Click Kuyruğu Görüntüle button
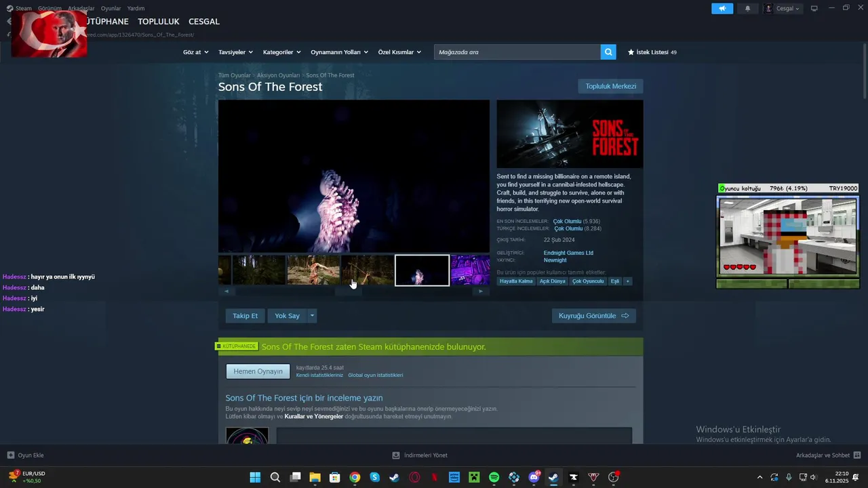This screenshot has height=488, width=868. [x=594, y=316]
